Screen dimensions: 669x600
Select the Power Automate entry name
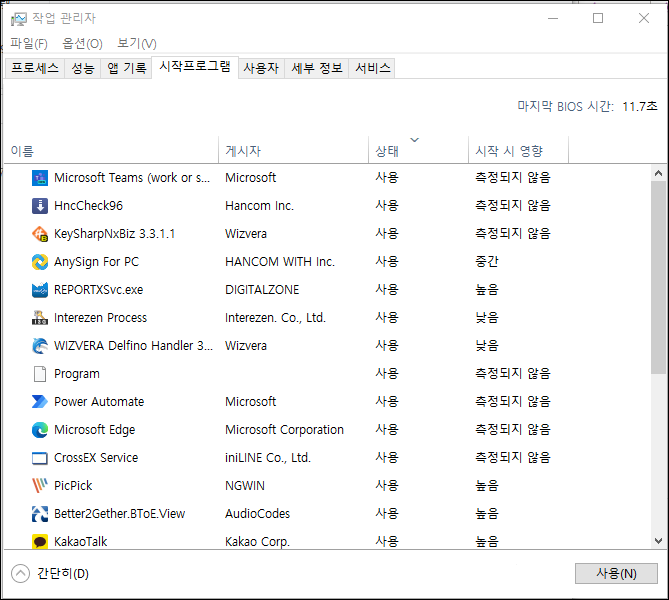tap(99, 402)
